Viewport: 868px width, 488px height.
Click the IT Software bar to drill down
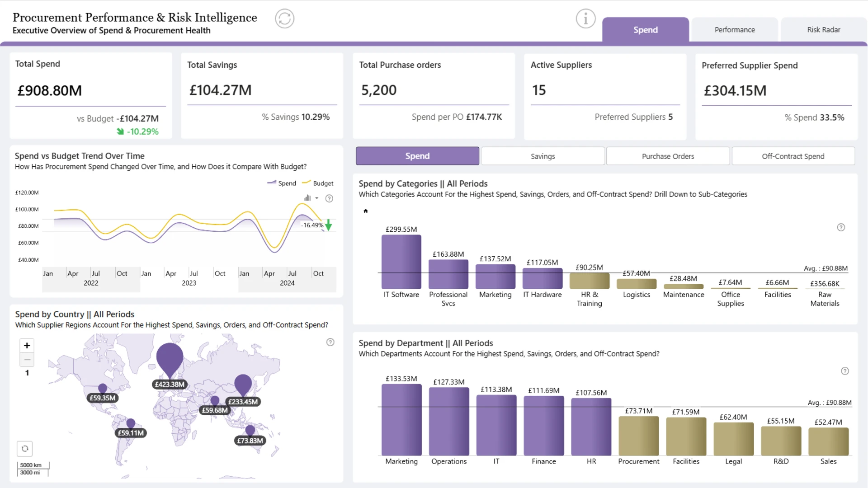pyautogui.click(x=401, y=262)
